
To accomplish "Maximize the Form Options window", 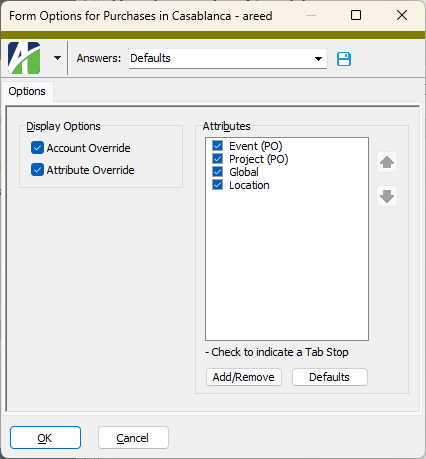I will [356, 15].
